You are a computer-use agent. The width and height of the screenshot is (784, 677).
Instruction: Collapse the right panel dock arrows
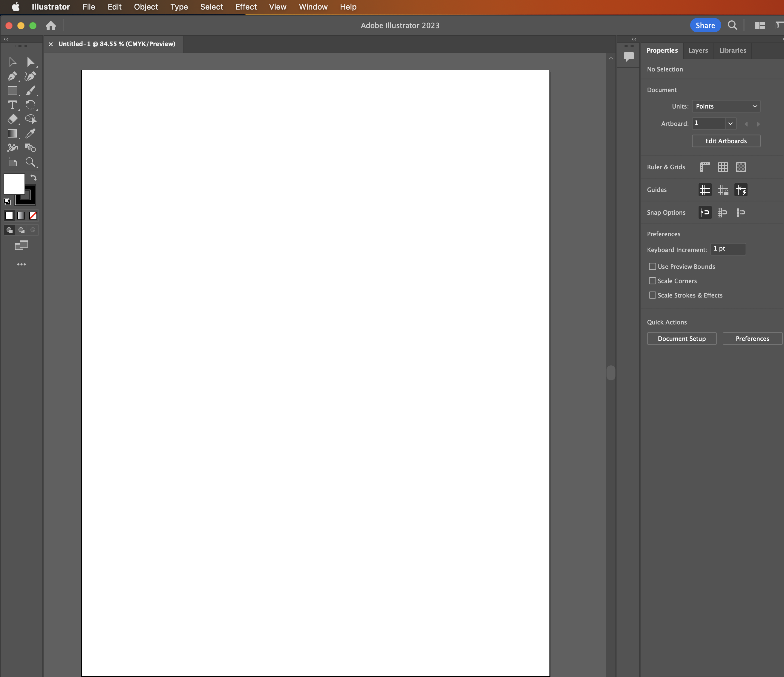coord(634,39)
